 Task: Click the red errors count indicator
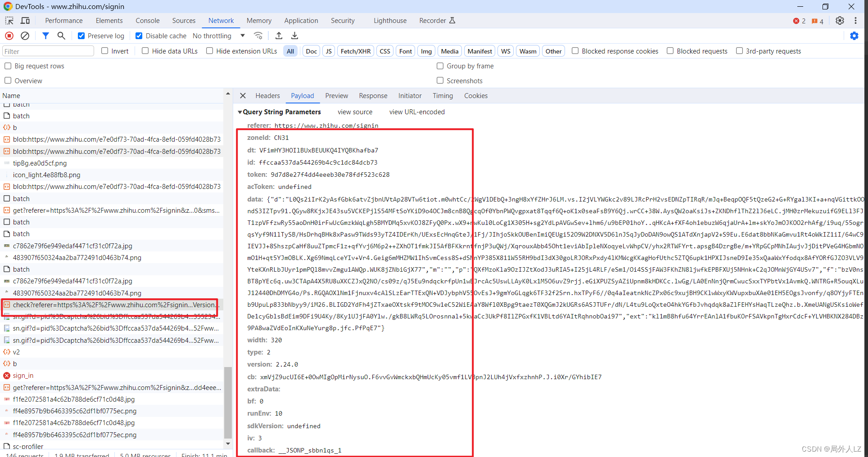coord(799,21)
